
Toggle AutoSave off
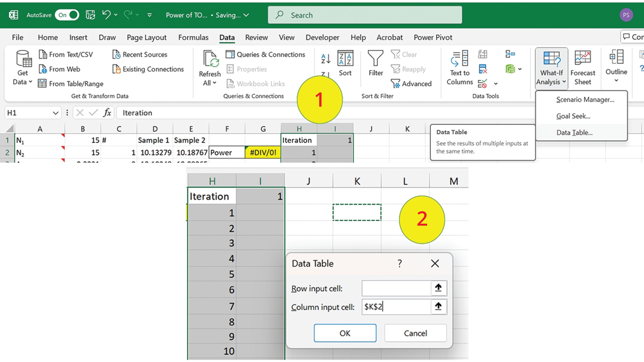click(67, 15)
